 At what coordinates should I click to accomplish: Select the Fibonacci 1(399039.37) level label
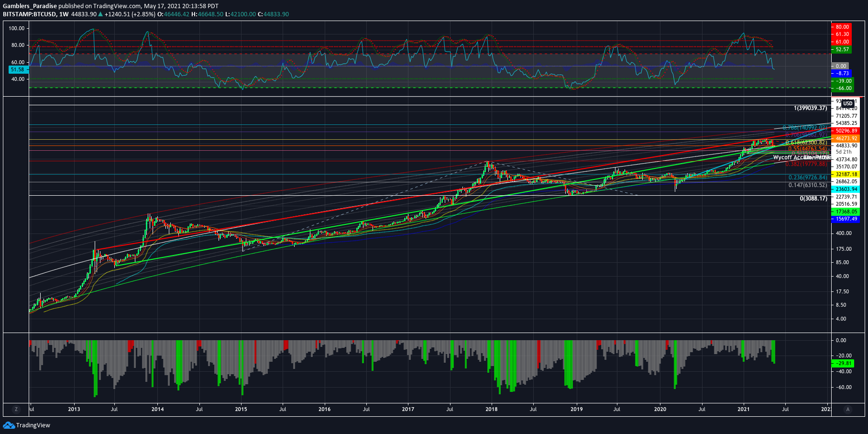click(x=810, y=108)
